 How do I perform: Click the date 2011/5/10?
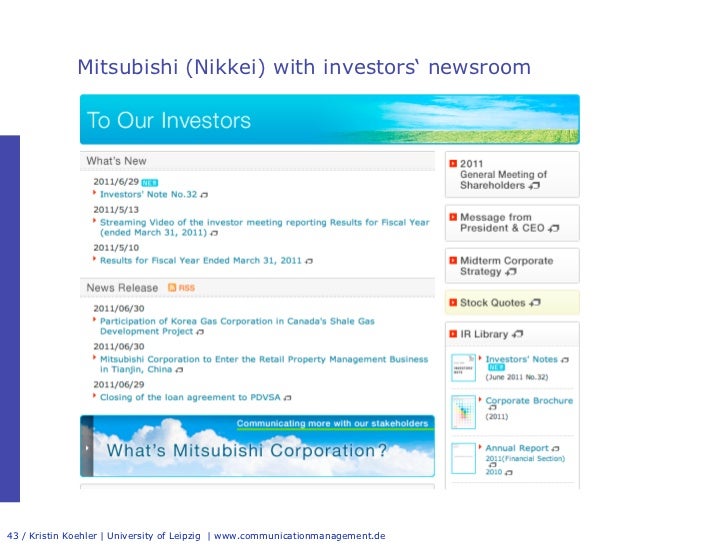pyautogui.click(x=116, y=248)
